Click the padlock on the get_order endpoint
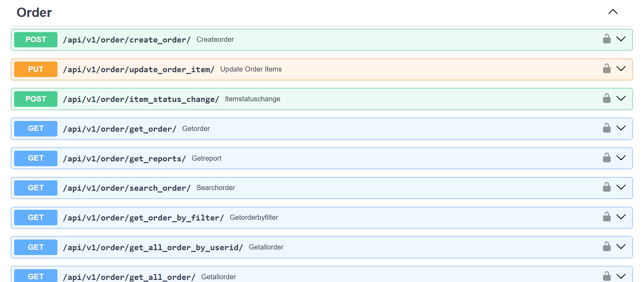Screen dimensions: 644x282 pos(607,128)
